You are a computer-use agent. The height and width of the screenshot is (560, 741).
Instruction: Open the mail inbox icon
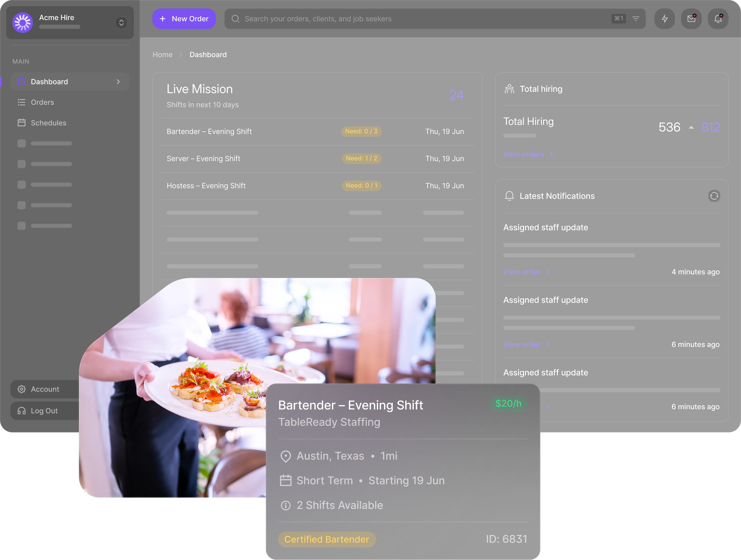pos(691,19)
